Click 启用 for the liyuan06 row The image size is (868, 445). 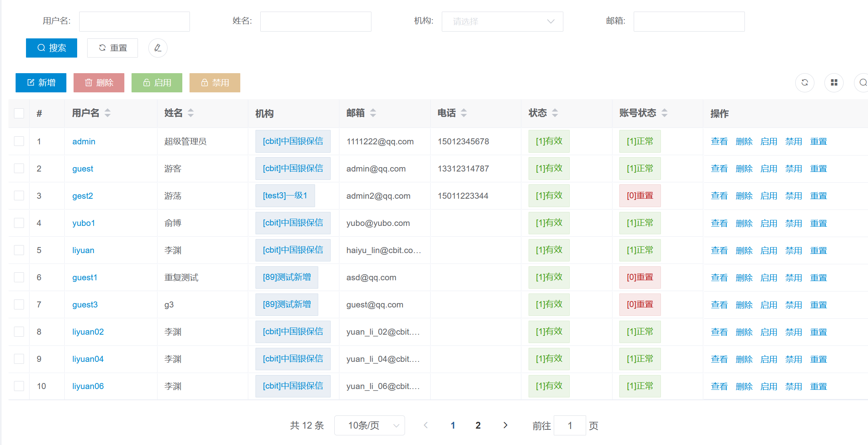point(769,386)
